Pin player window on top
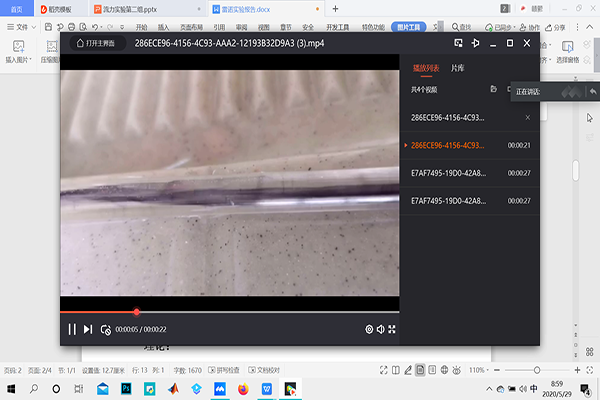This screenshot has width=600, height=400. click(x=474, y=44)
